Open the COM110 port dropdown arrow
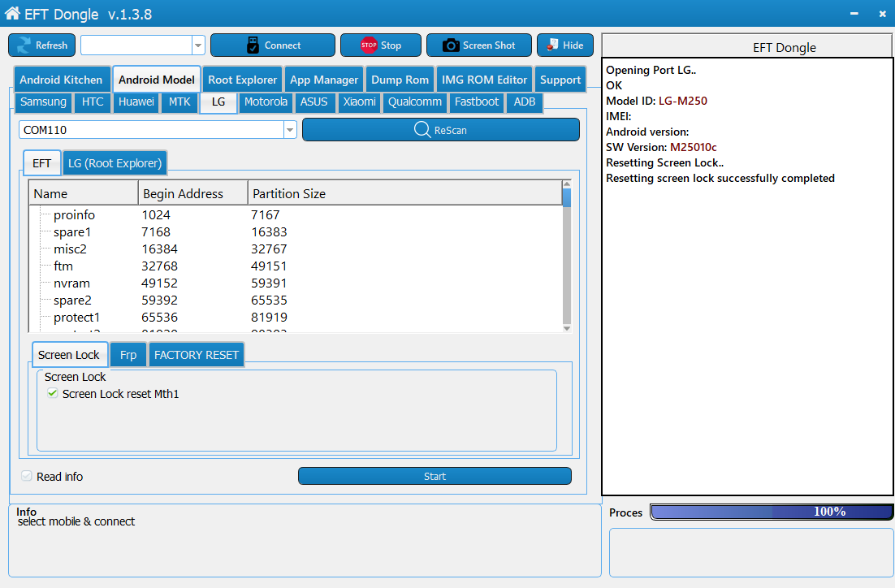Viewport: 895px width, 588px height. click(290, 130)
